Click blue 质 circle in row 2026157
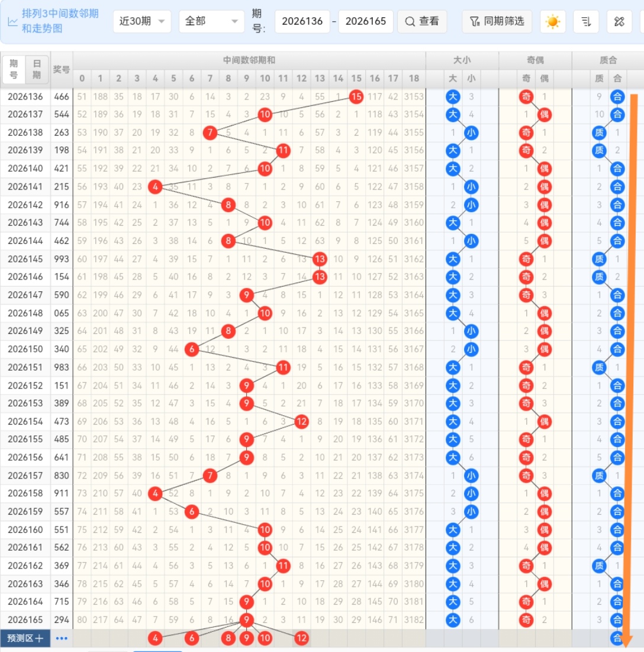The width and height of the screenshot is (644, 652). (599, 476)
